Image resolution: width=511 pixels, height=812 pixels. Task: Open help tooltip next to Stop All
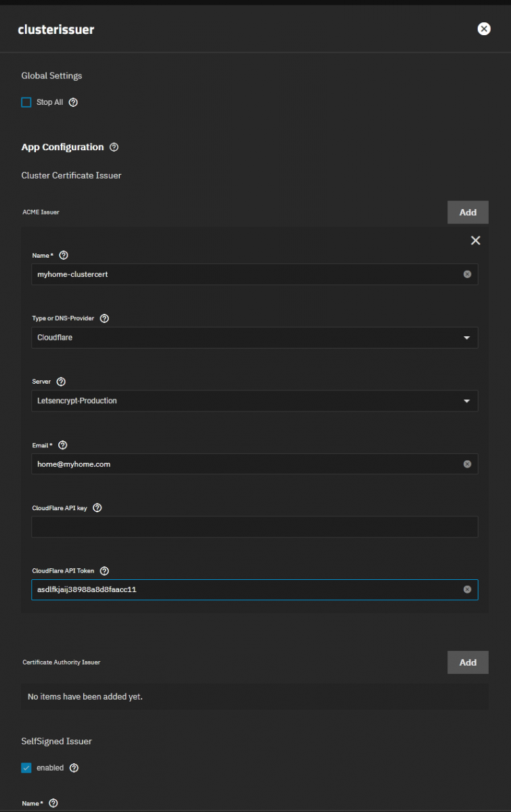pos(74,102)
